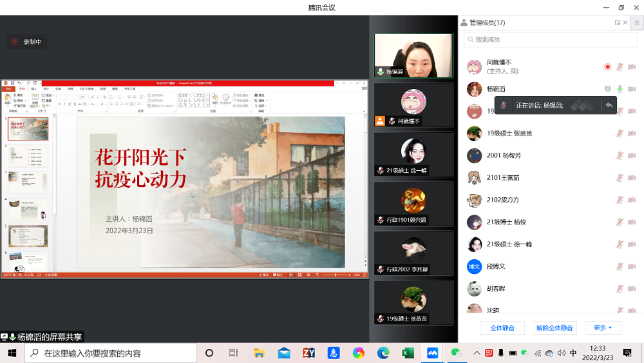Click the recording indicator icon for 问就懂不
The width and height of the screenshot is (644, 363).
point(607,67)
